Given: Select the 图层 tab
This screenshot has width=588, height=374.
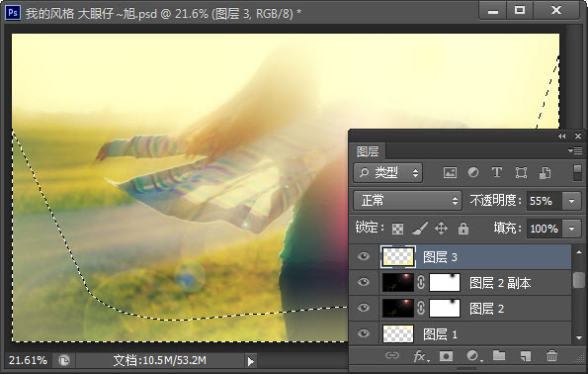Looking at the screenshot, I should (368, 151).
